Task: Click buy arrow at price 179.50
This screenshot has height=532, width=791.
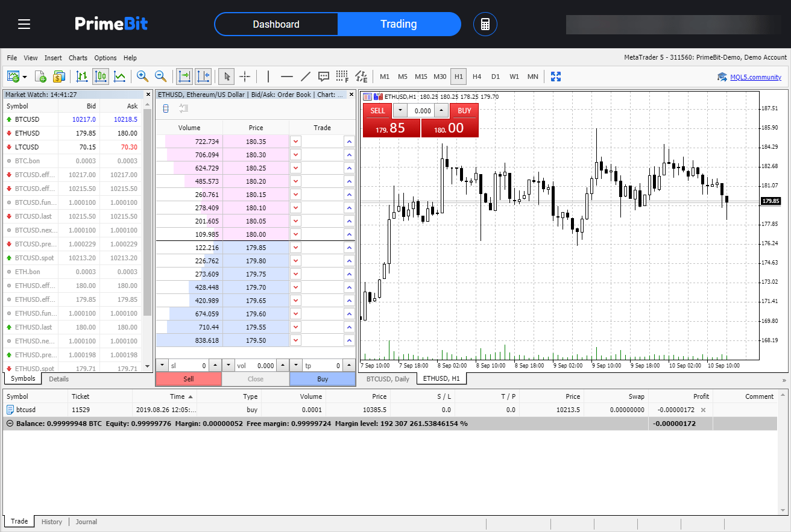Action: 348,340
